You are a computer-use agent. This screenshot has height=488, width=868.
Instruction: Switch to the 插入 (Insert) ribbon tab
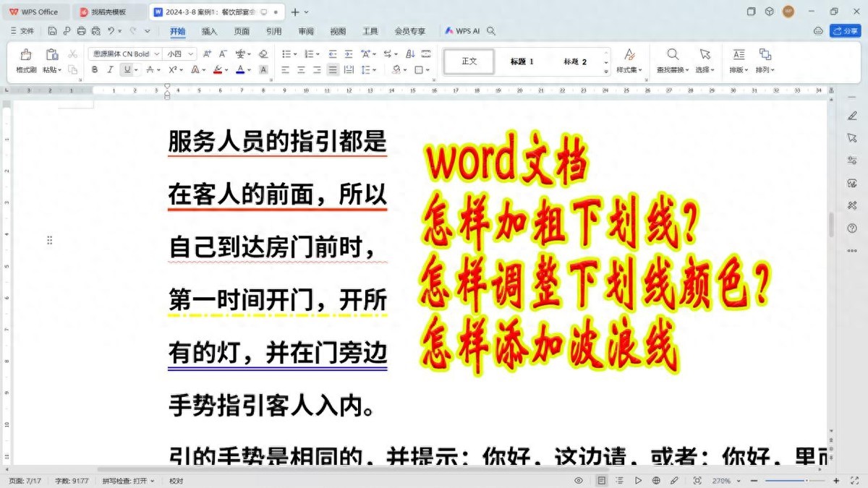click(x=209, y=31)
